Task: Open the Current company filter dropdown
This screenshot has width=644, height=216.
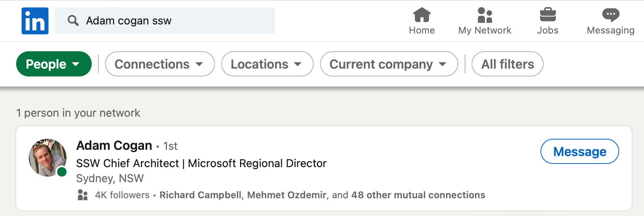Action: [x=389, y=64]
